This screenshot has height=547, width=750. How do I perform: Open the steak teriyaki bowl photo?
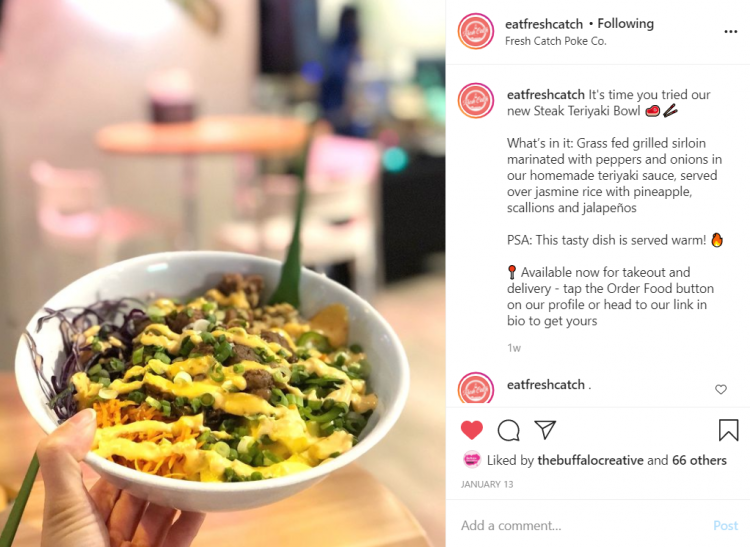click(222, 274)
